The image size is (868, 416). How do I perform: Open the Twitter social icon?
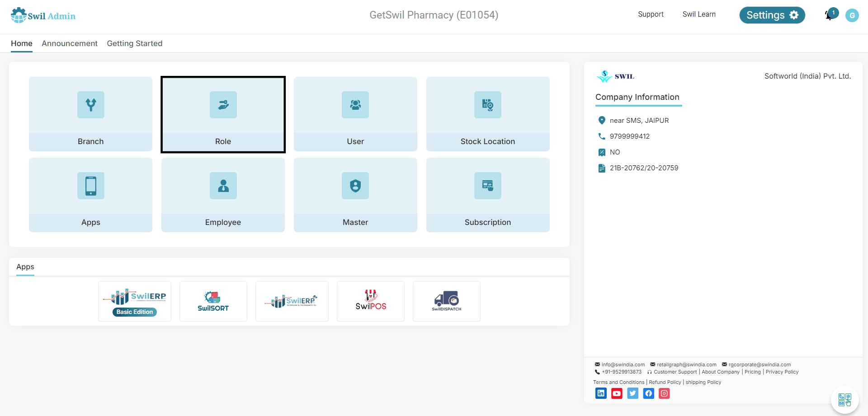[632, 393]
